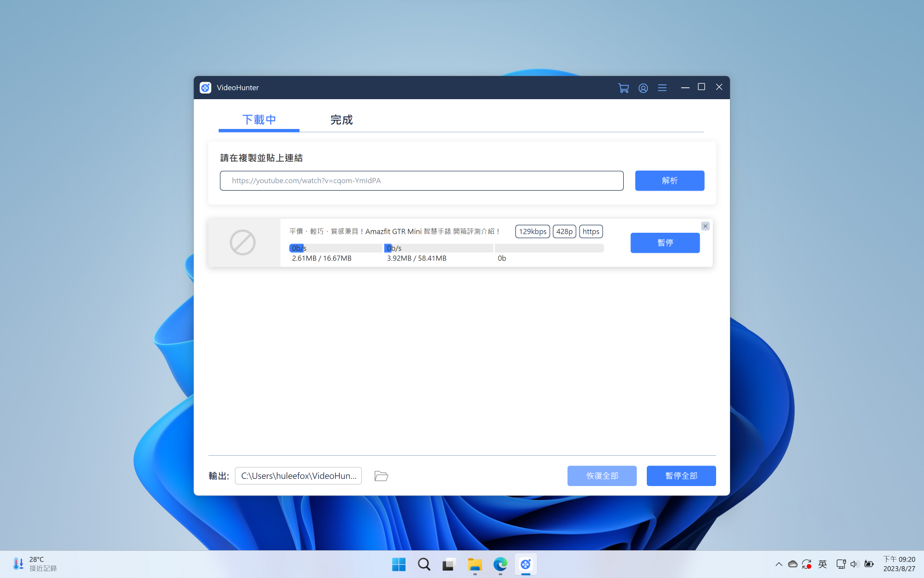Select the 下載中 tab
924x578 pixels.
tap(259, 120)
